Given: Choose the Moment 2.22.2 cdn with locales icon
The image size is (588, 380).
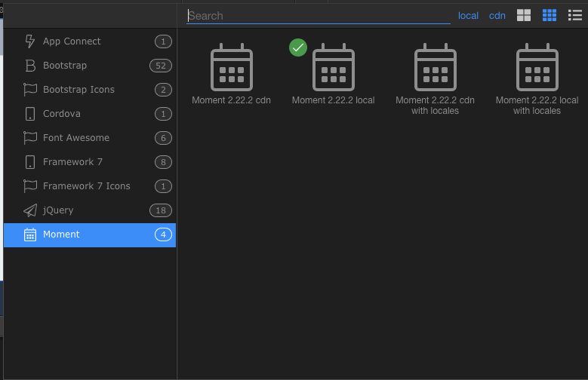Looking at the screenshot, I should tap(436, 67).
